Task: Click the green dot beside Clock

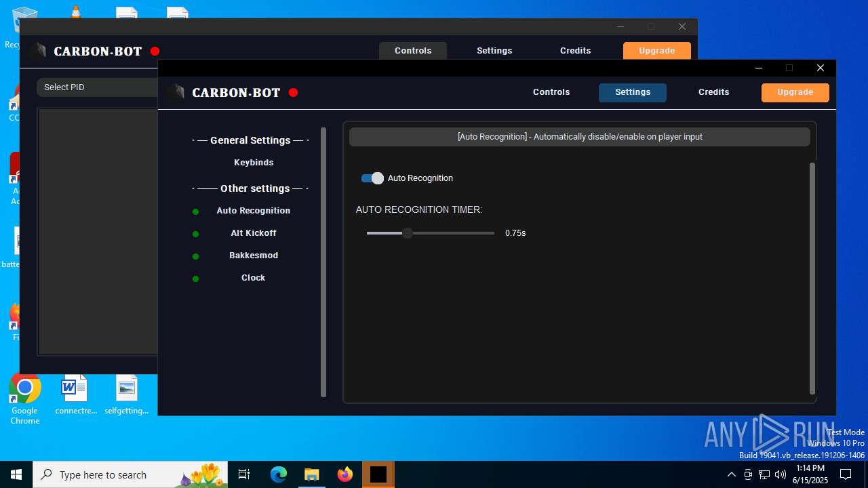Action: click(195, 279)
